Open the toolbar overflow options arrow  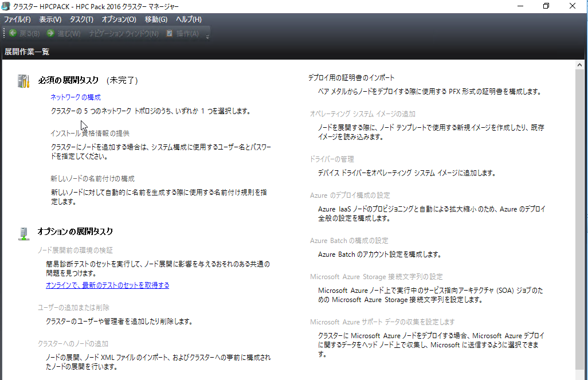[207, 36]
